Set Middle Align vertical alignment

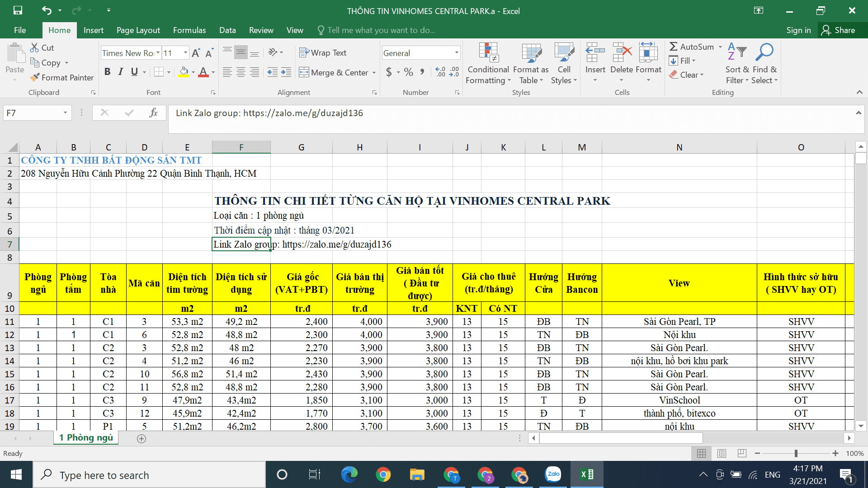click(x=241, y=52)
